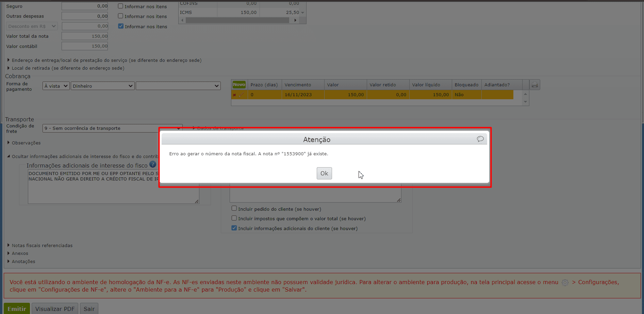Screen dimensions: 644x314
Task: Click the Não cell in Bloqueado column
Action: [467, 95]
